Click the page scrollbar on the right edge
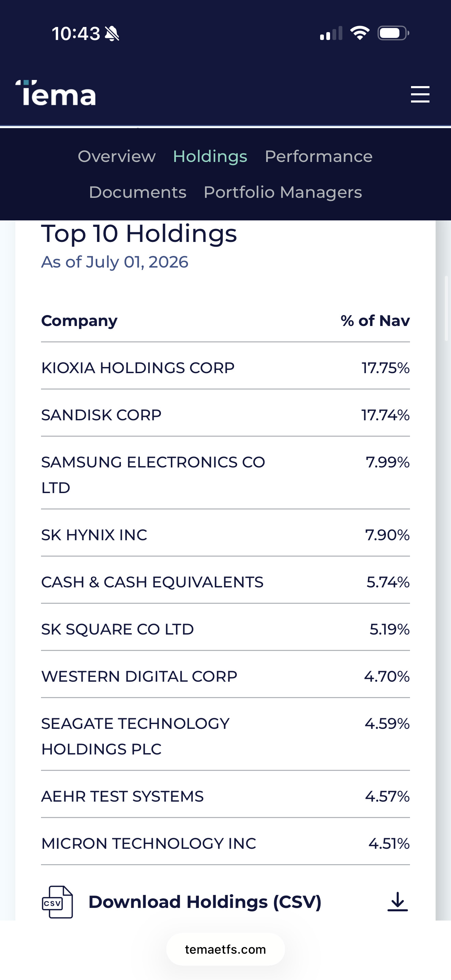 [x=447, y=308]
